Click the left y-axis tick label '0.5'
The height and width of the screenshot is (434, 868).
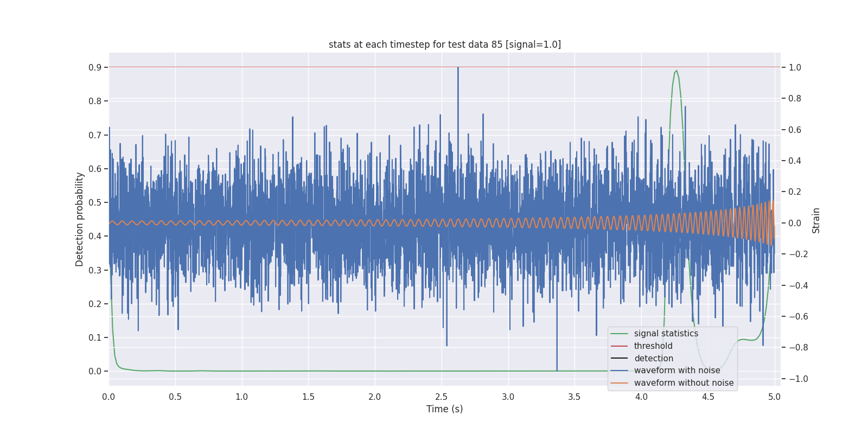coord(95,203)
